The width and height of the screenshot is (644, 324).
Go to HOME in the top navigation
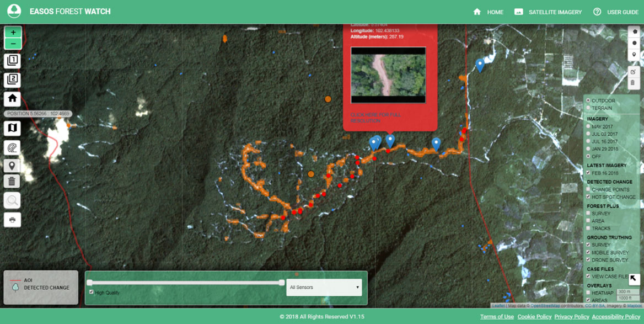[495, 12]
